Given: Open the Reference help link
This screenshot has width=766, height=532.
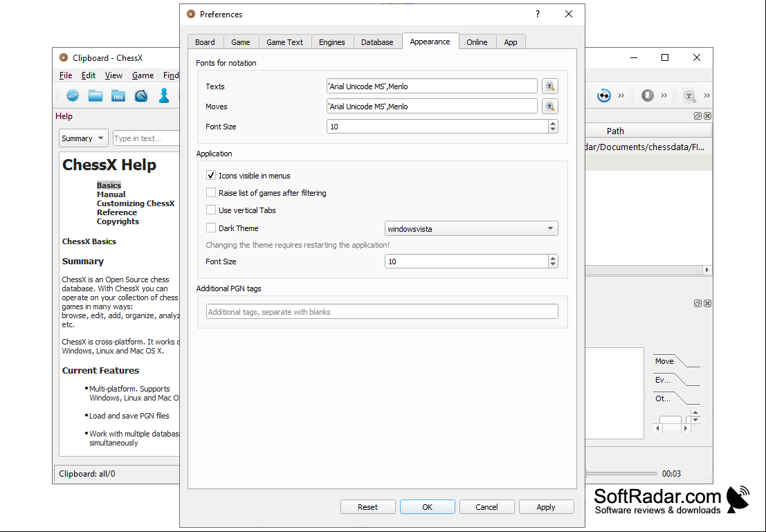Looking at the screenshot, I should coord(117,212).
